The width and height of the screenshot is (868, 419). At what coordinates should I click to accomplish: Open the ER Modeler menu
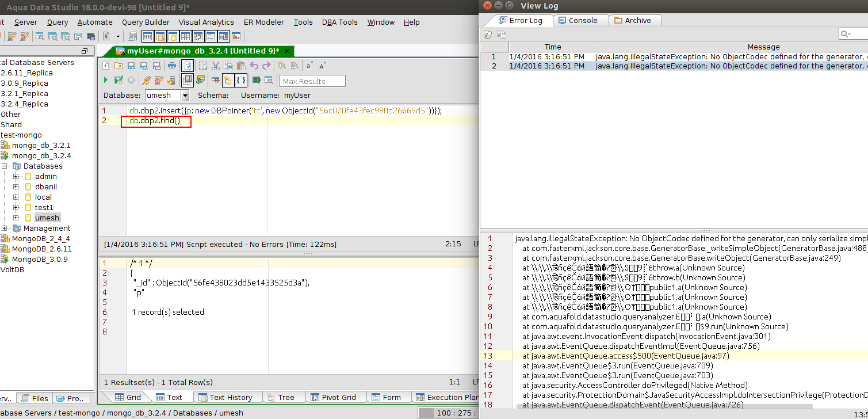pos(264,22)
